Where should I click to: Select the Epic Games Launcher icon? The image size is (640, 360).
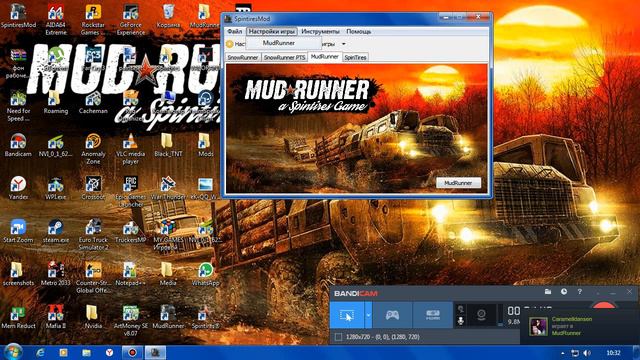point(131,192)
